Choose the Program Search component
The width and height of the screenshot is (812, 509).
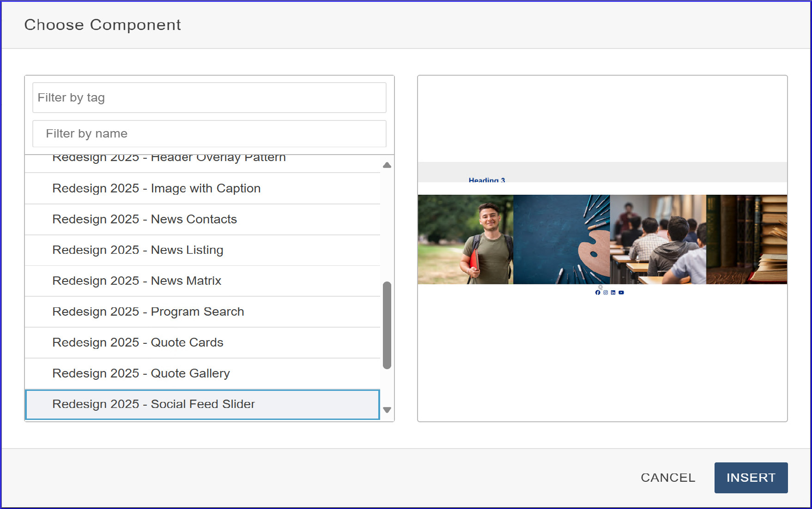148,312
